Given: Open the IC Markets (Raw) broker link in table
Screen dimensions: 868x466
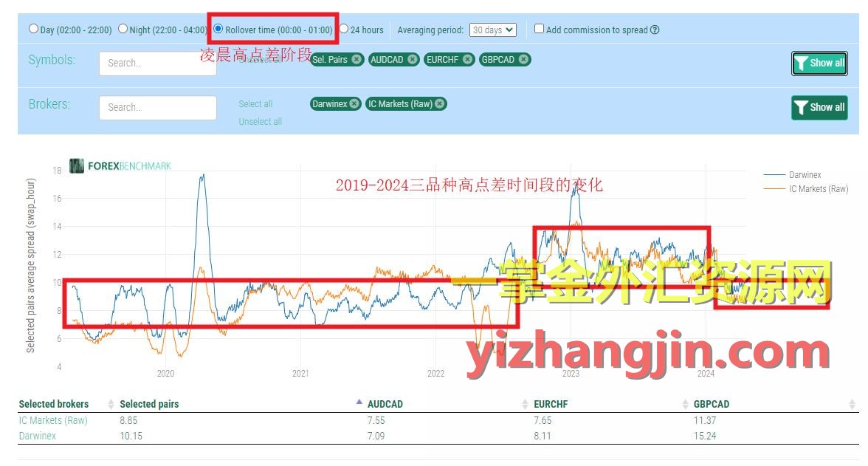Looking at the screenshot, I should pyautogui.click(x=53, y=420).
